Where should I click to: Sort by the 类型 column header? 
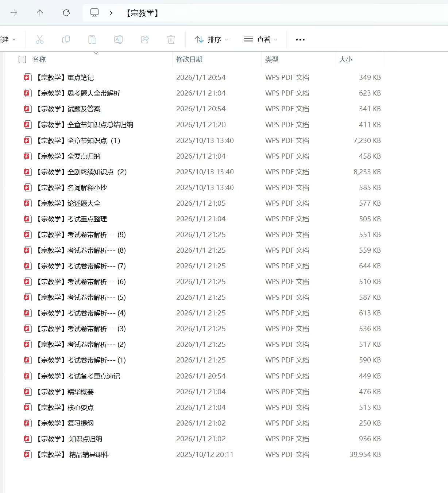pyautogui.click(x=272, y=59)
